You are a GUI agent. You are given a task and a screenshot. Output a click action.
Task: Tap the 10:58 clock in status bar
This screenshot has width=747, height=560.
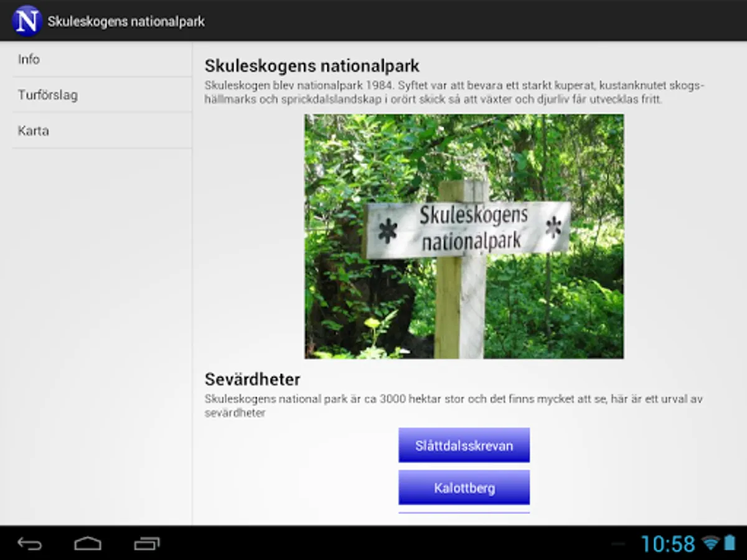click(x=667, y=544)
